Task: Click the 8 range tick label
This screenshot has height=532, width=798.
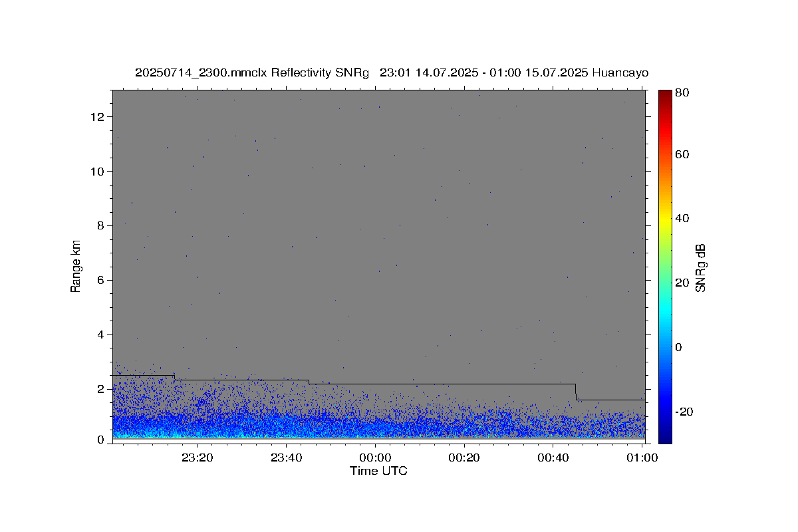Action: point(102,226)
